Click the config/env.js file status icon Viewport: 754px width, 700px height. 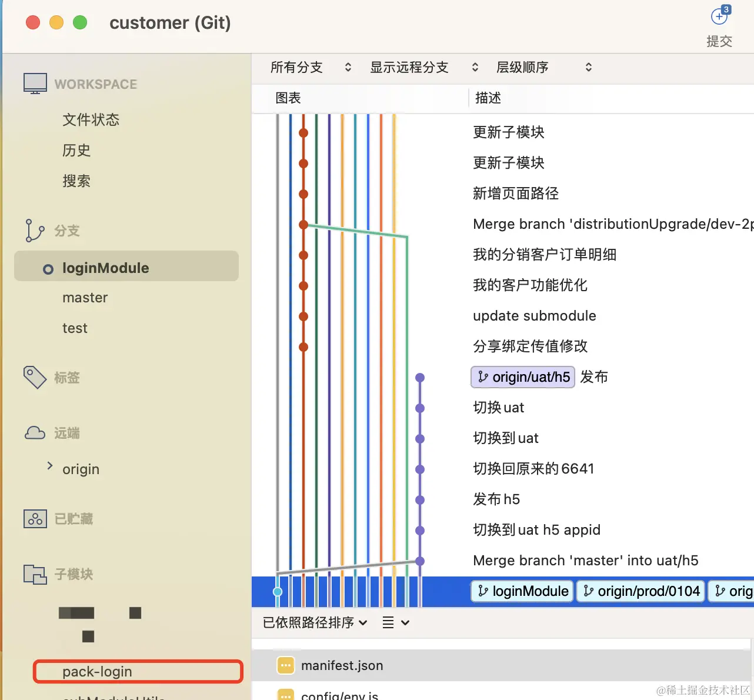point(285,695)
